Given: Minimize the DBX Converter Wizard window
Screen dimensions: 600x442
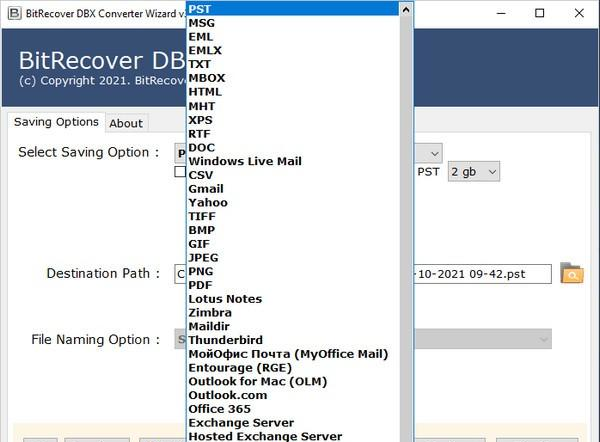Looking at the screenshot, I should 501,13.
